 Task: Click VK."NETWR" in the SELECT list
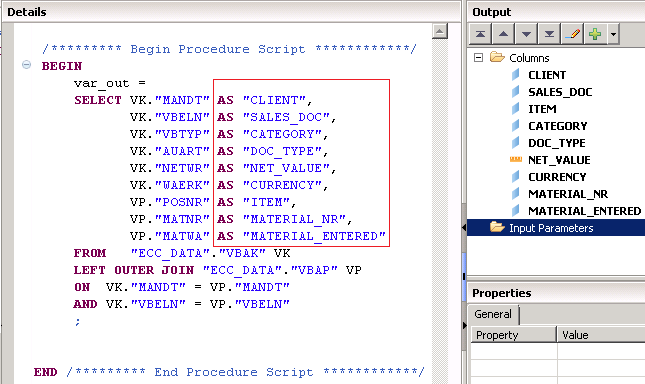click(170, 168)
